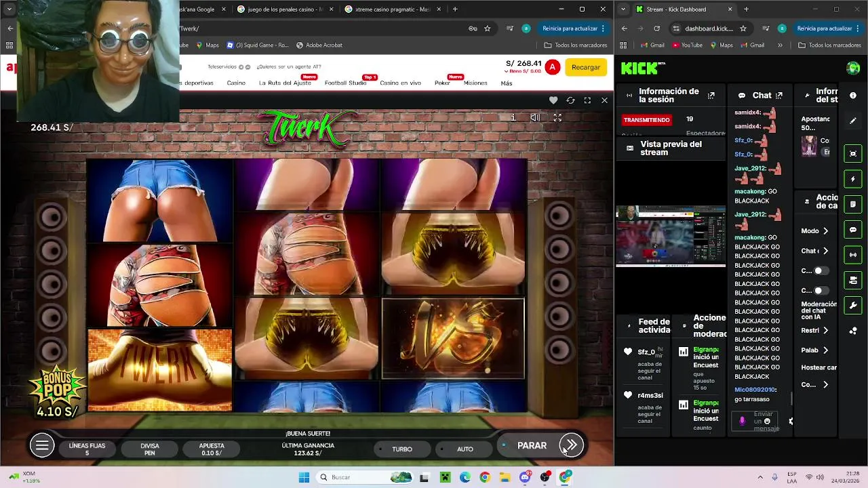The width and height of the screenshot is (868, 488).
Task: Maximize the game frame on casino page
Action: pos(587,100)
